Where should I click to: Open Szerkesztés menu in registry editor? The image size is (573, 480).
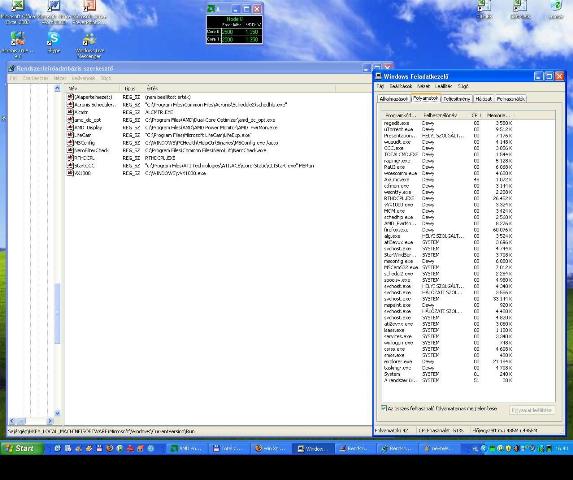coord(35,78)
